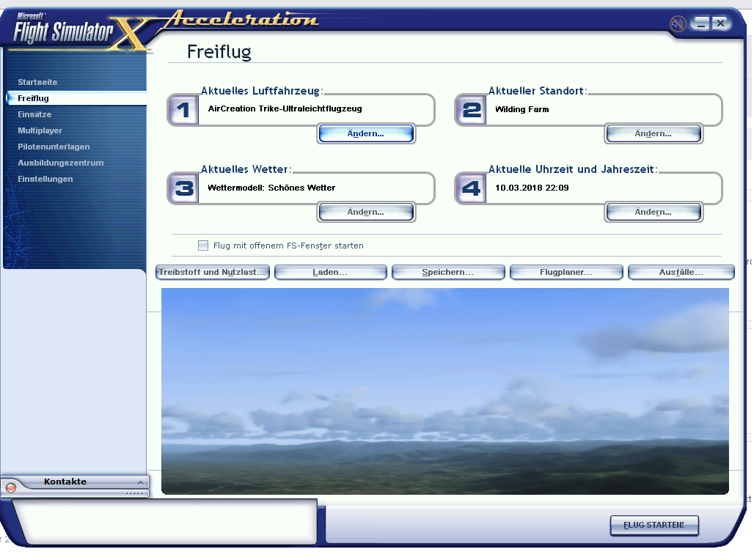Go to Einsätze in the sidebar
The width and height of the screenshot is (754, 560).
[34, 114]
